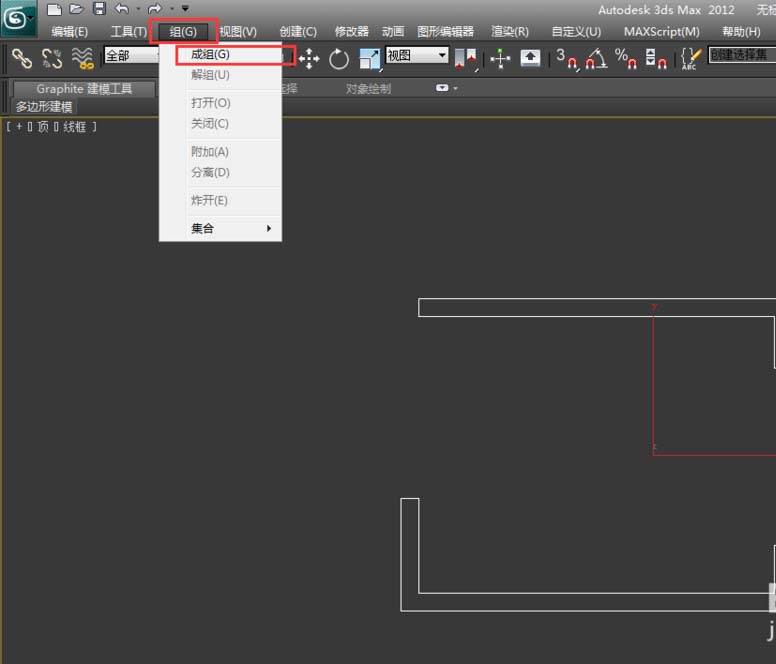Viewport: 776px width, 664px height.
Task: Open the MAXScript(M) menu
Action: click(x=662, y=32)
